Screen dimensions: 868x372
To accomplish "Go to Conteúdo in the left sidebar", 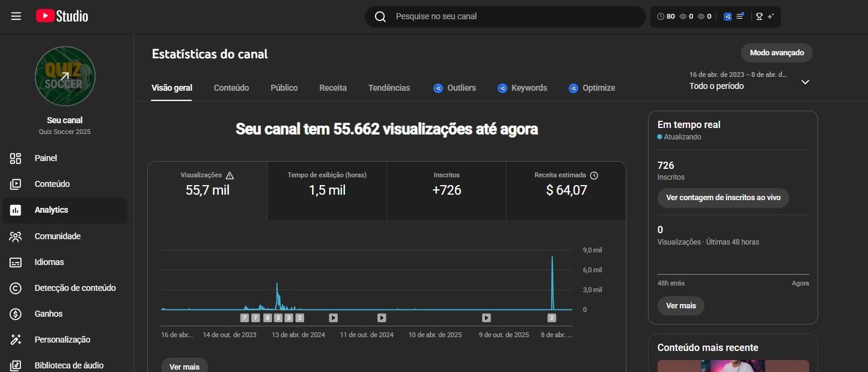I will pyautogui.click(x=65, y=184).
